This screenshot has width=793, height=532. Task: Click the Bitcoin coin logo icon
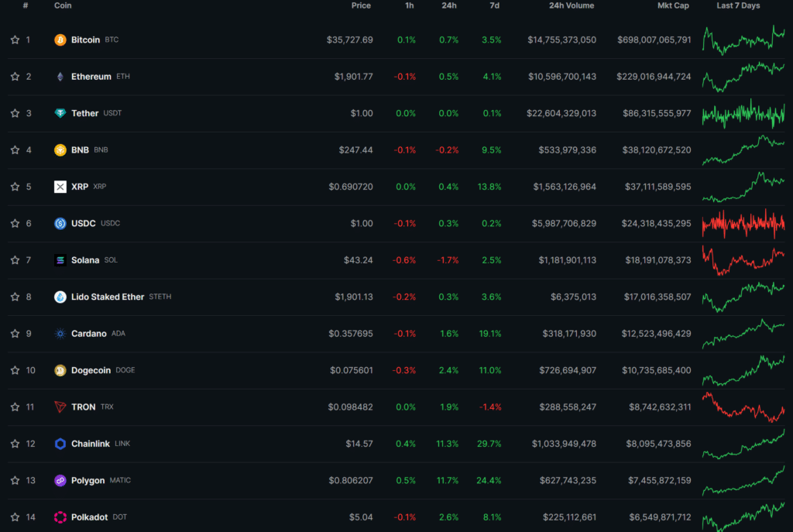[x=60, y=40]
